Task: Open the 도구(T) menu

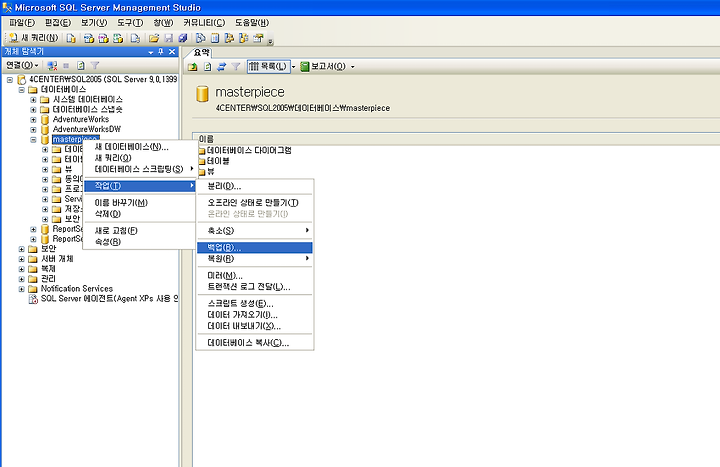Action: 130,23
